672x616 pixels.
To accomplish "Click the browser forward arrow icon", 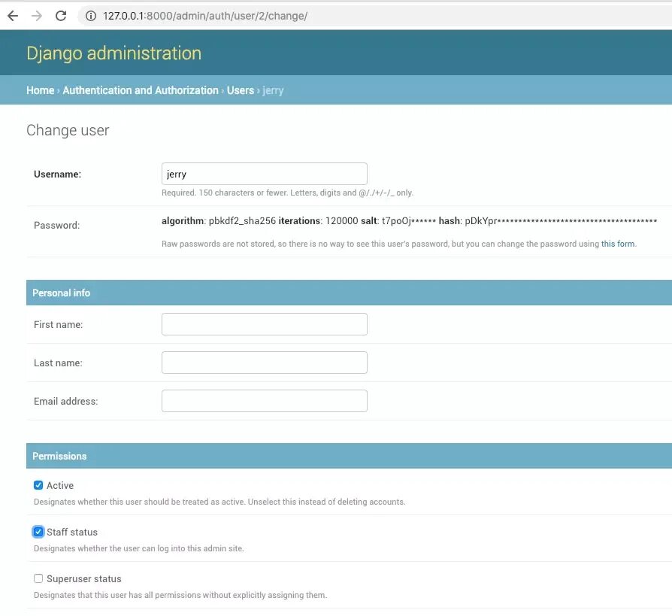I will (37, 16).
